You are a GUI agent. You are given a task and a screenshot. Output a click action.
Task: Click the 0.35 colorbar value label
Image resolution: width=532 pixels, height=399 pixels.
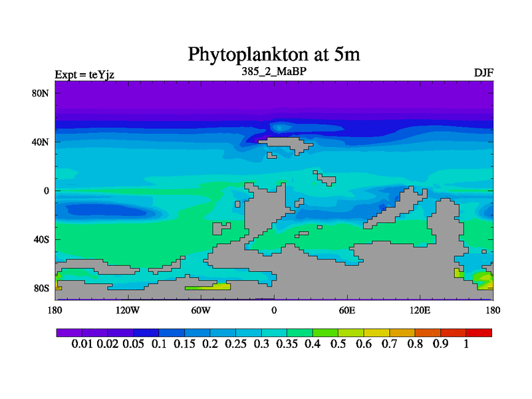pos(287,344)
